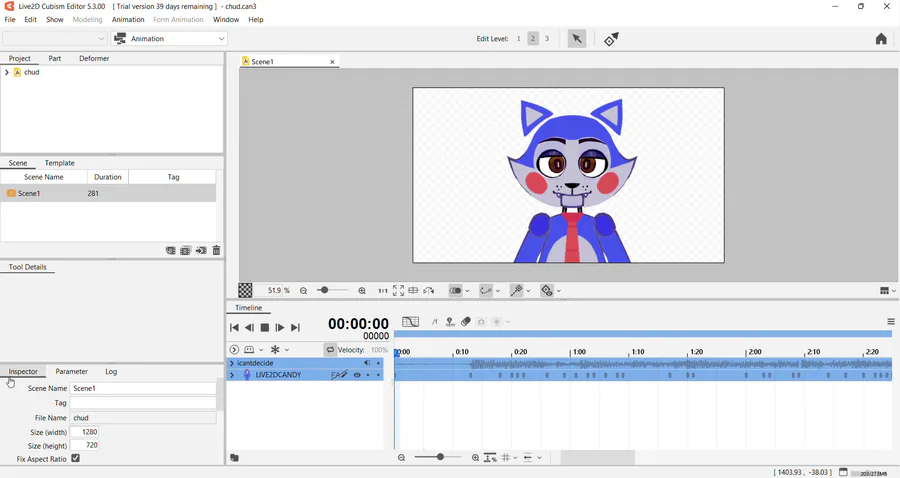Adjust the canvas zoom slider
The image size is (900, 478).
pyautogui.click(x=324, y=290)
